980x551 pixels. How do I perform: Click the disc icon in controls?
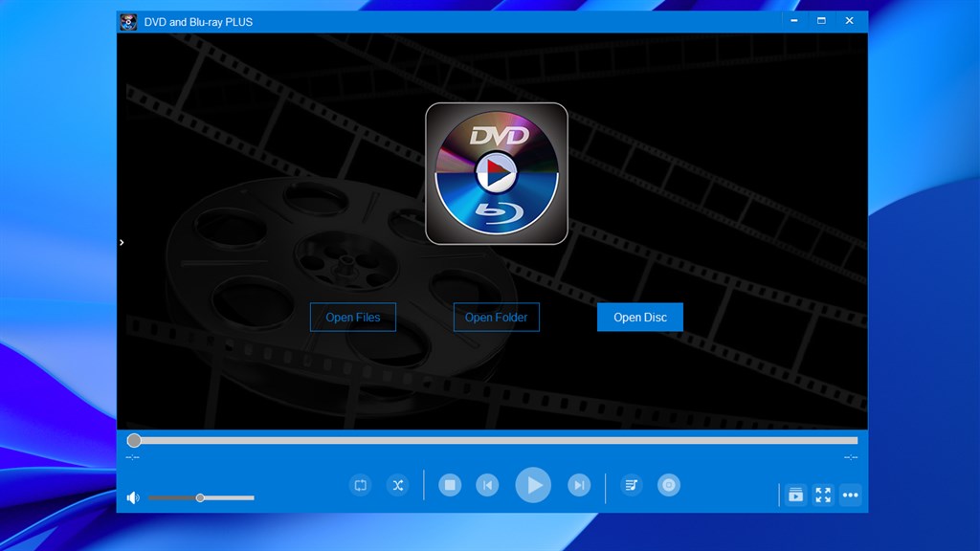click(669, 485)
